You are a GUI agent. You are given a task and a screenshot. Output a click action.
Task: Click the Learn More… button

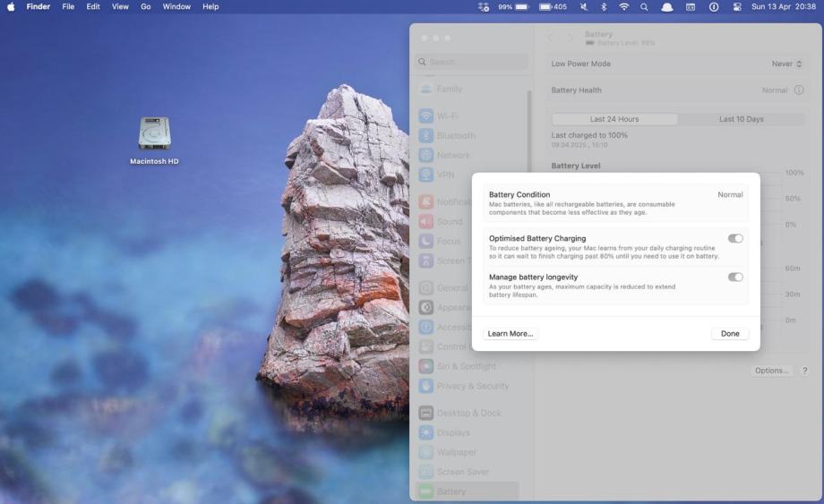pyautogui.click(x=510, y=334)
